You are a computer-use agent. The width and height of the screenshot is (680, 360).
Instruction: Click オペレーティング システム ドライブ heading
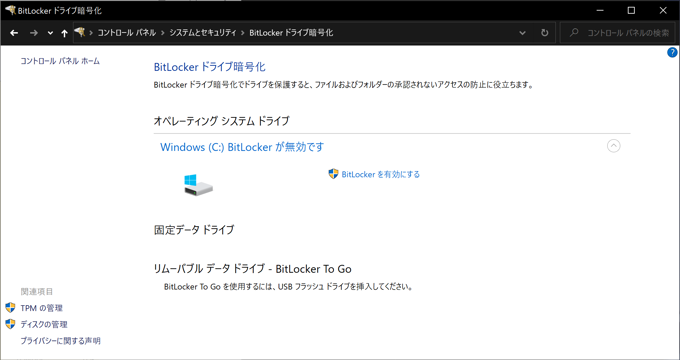click(x=221, y=121)
